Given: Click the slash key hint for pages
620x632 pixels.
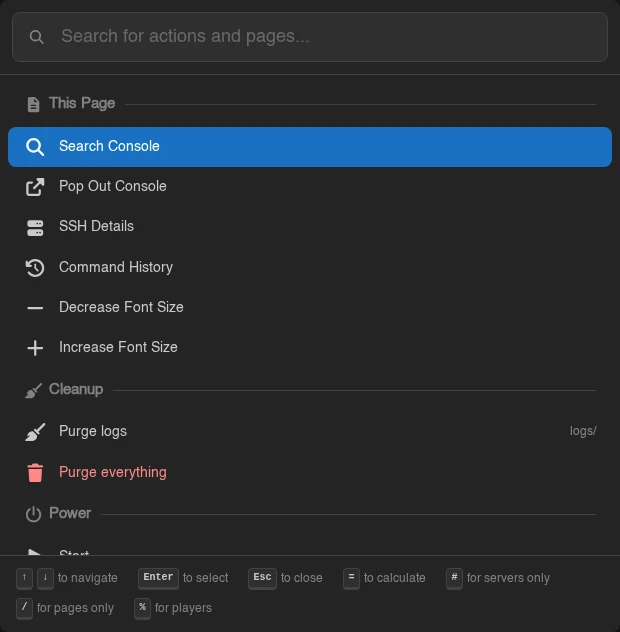Looking at the screenshot, I should point(24,608).
